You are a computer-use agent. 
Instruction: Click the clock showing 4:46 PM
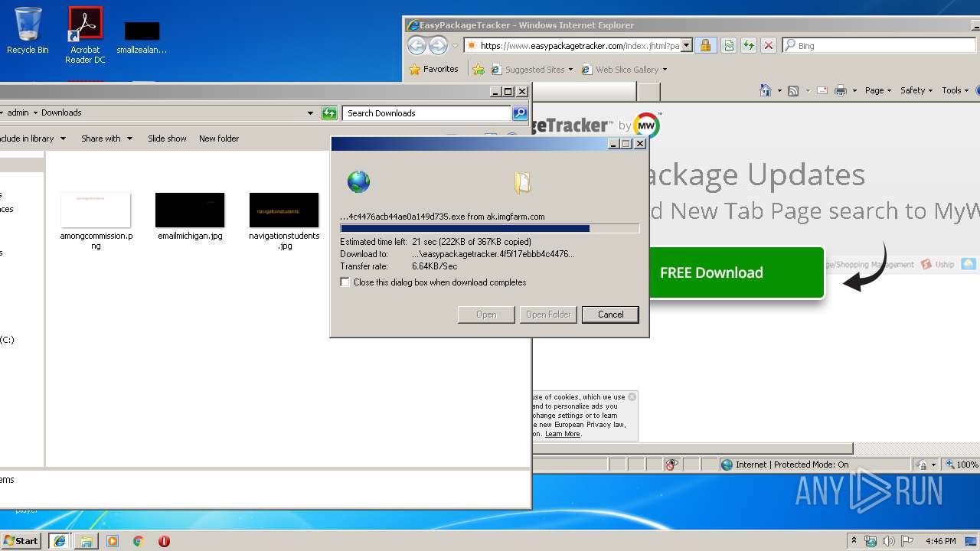click(940, 541)
